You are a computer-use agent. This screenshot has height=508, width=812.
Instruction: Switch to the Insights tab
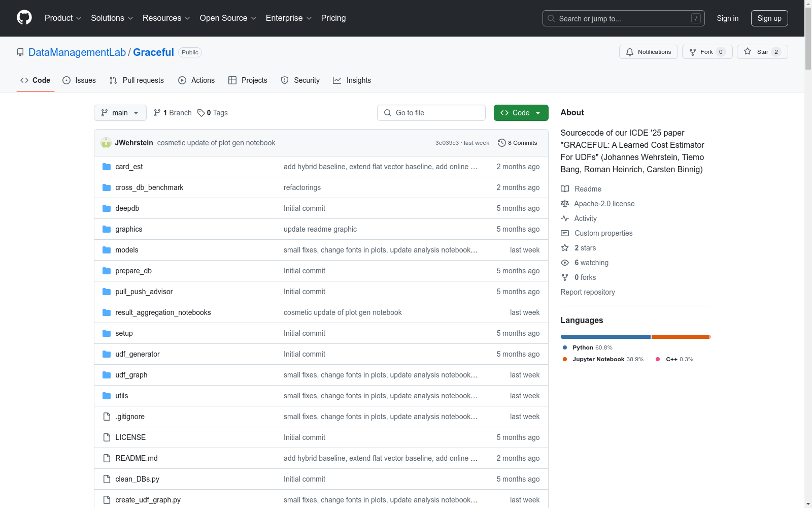coord(352,80)
